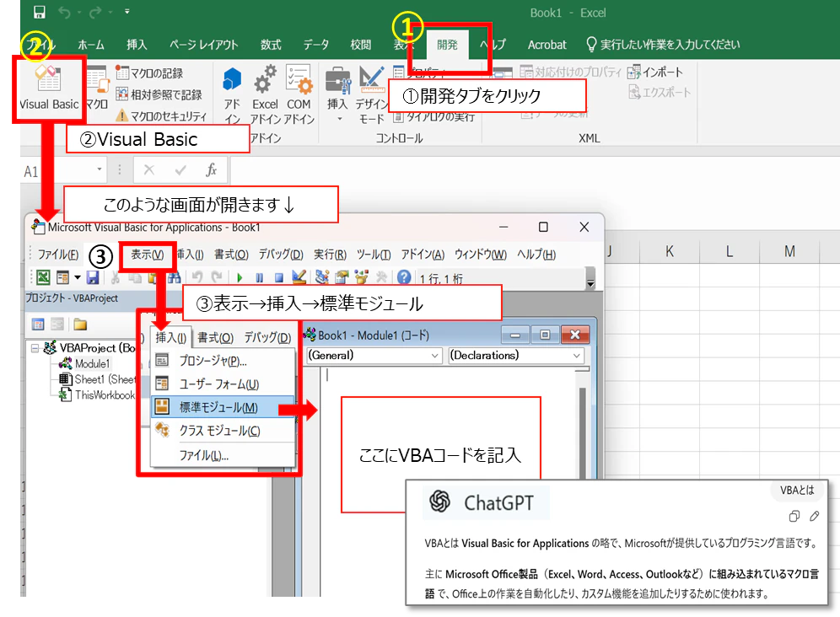Click the 挿入 controls toolbox icon
Screen dimensions: 840x617
[x=337, y=81]
